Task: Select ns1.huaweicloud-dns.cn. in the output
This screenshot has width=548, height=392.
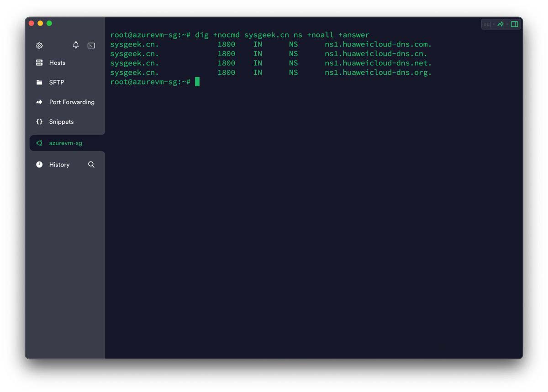Action: 376,54
